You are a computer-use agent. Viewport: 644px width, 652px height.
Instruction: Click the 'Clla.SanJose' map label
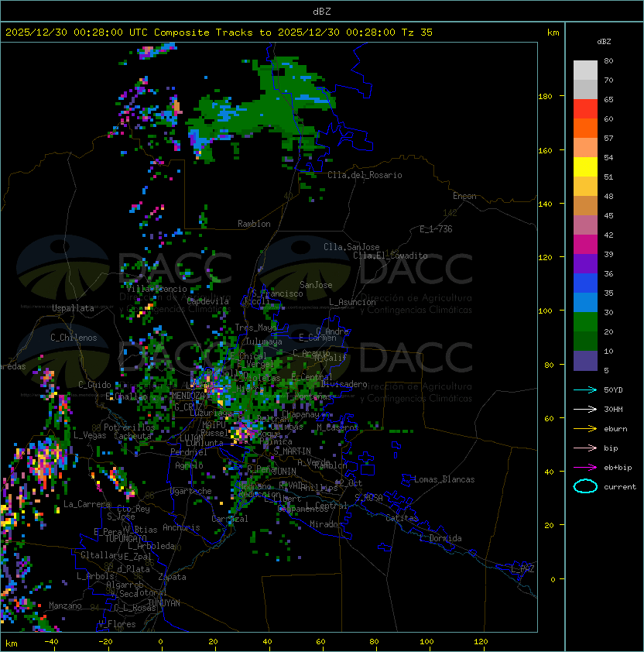(351, 247)
